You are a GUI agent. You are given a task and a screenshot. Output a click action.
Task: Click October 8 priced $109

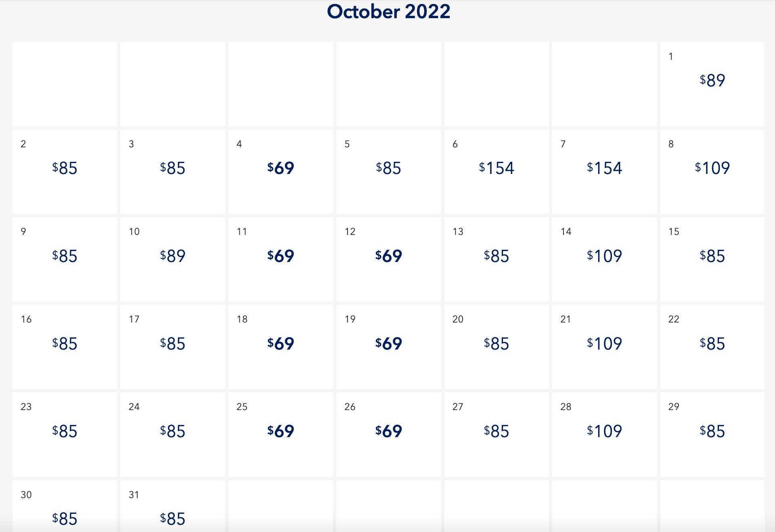(712, 168)
